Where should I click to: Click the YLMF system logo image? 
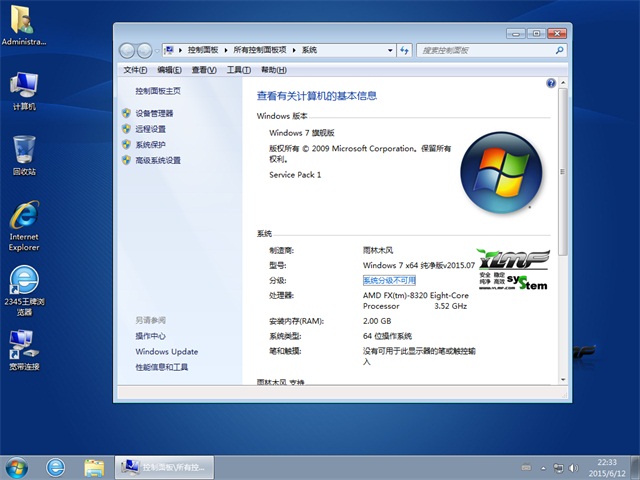tap(513, 269)
